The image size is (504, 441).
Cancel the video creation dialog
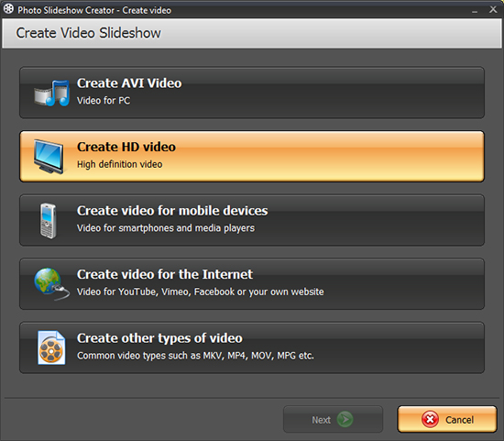447,419
